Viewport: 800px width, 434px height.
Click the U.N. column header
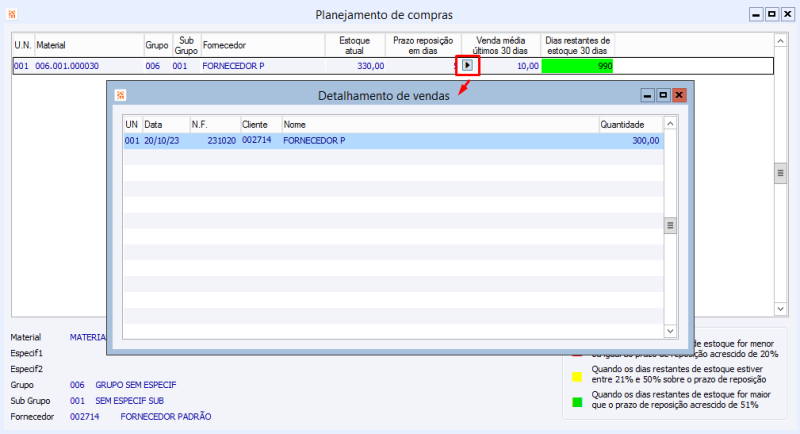23,45
